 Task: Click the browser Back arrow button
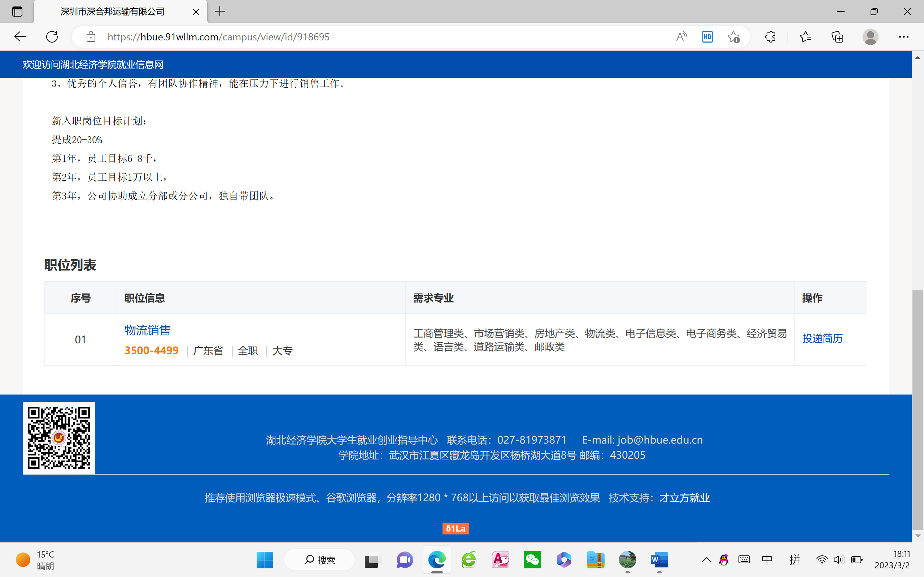(20, 37)
